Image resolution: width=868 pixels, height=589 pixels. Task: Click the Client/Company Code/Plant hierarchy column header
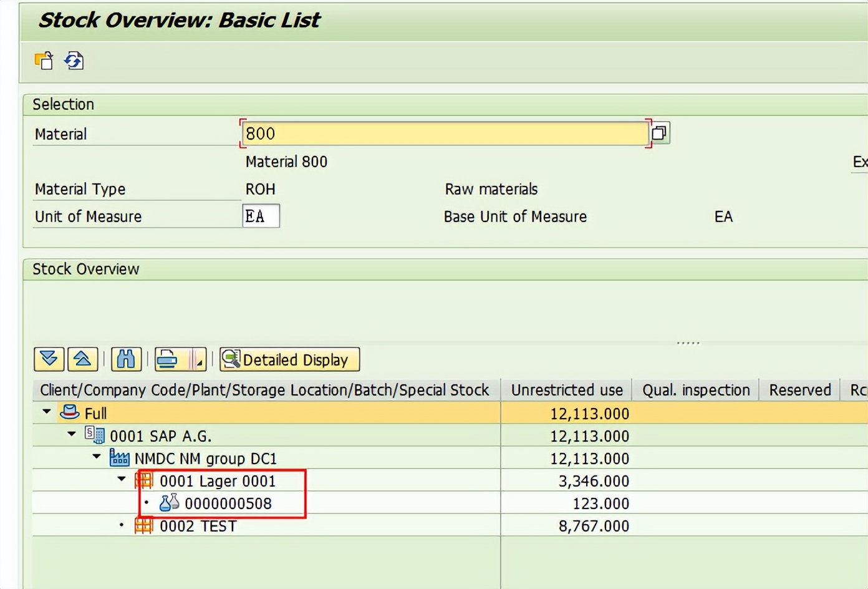266,390
